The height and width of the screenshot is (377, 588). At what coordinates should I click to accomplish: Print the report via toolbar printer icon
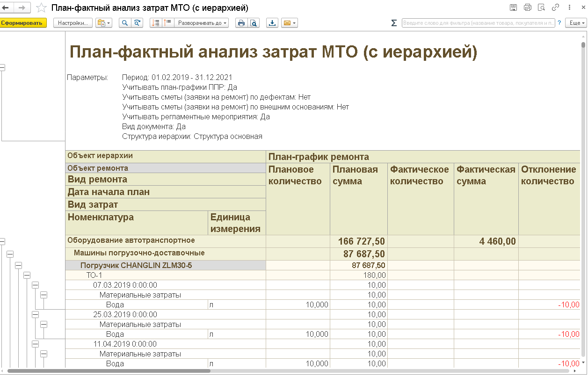click(241, 23)
